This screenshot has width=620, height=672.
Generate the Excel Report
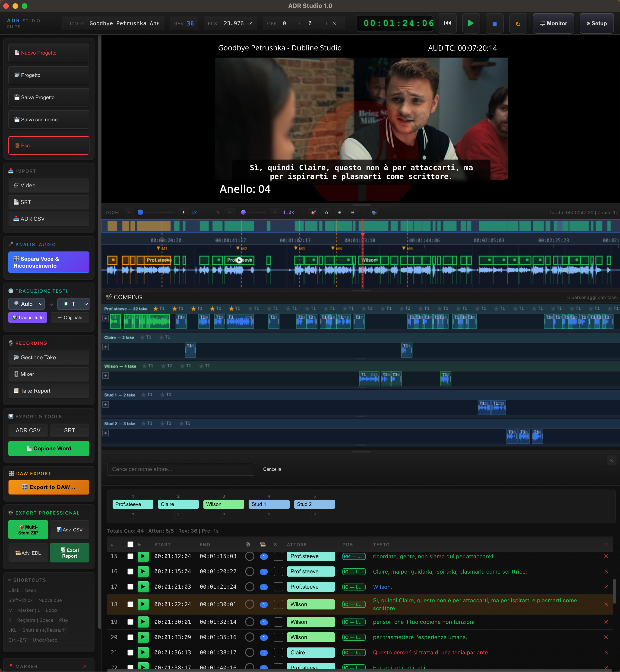point(70,553)
